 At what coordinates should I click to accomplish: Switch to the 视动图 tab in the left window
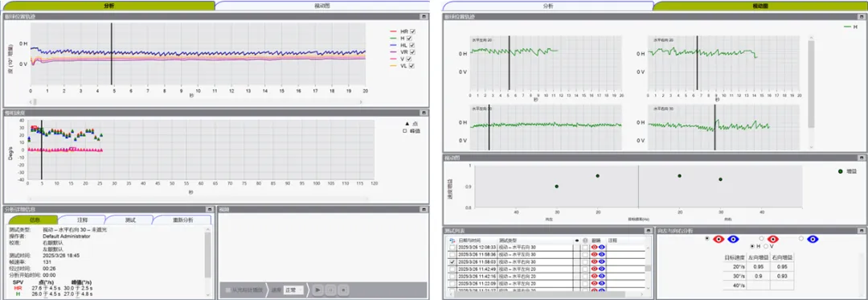(322, 6)
